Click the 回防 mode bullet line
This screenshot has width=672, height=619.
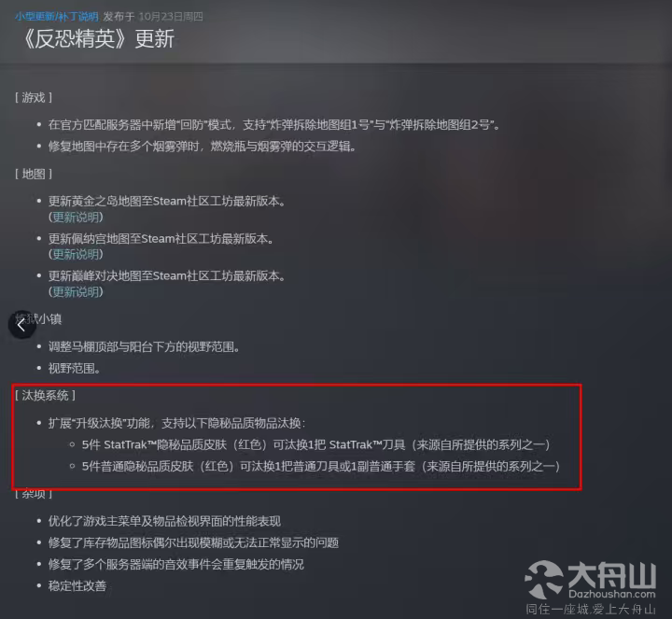coord(273,125)
